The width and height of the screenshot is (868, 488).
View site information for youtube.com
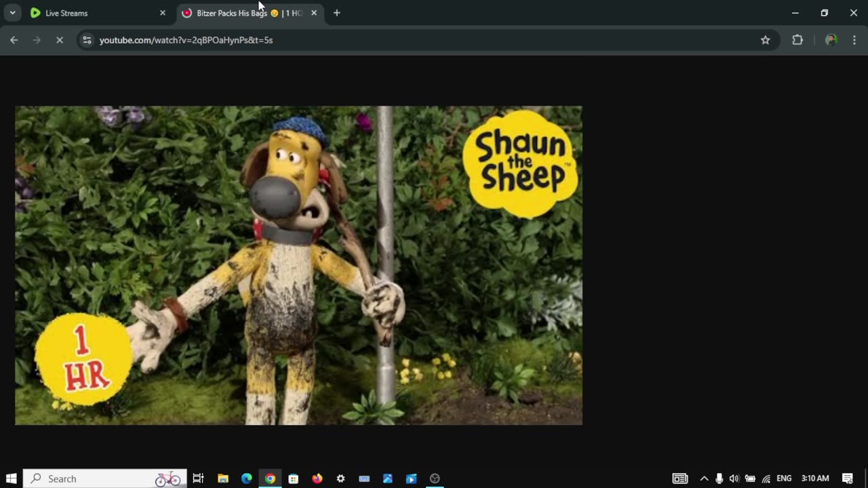click(x=87, y=40)
